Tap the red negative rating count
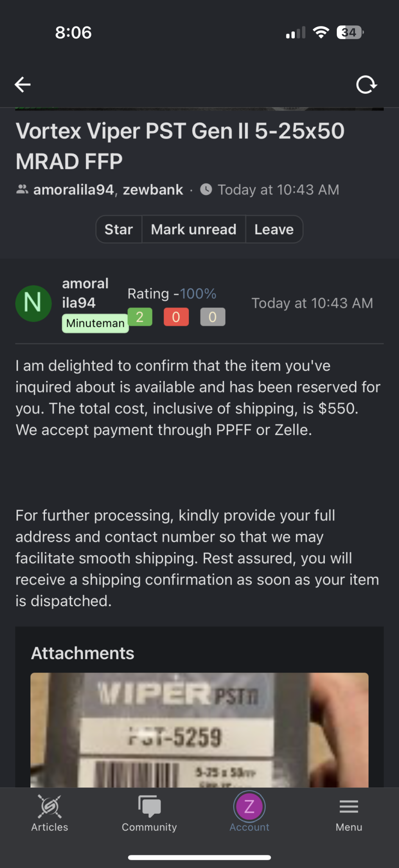 (176, 317)
